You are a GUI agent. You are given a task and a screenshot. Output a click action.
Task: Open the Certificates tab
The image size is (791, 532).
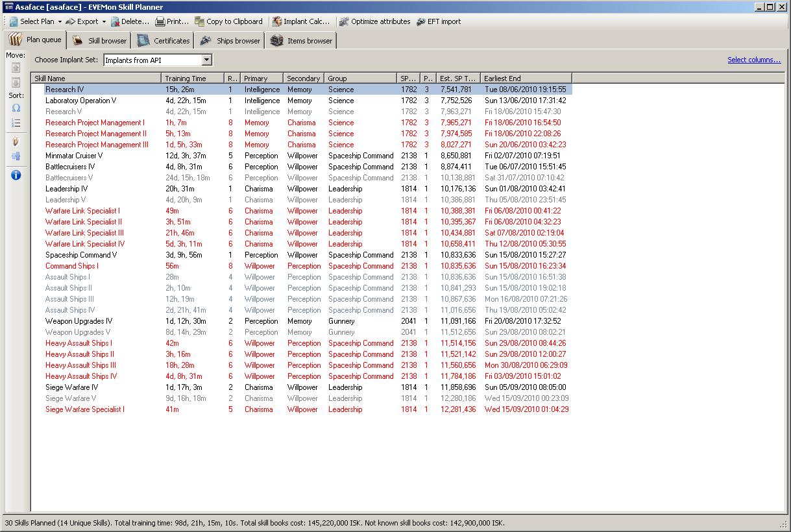click(x=163, y=40)
